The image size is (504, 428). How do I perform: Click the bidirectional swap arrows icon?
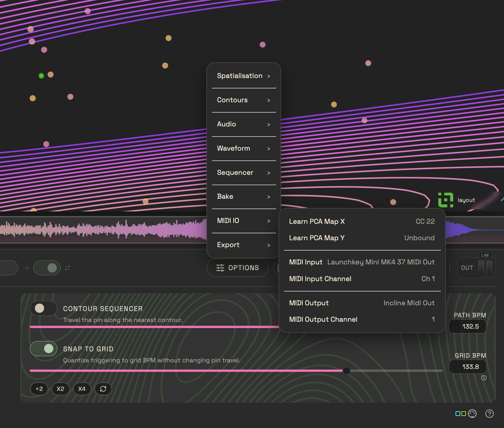pos(67,268)
